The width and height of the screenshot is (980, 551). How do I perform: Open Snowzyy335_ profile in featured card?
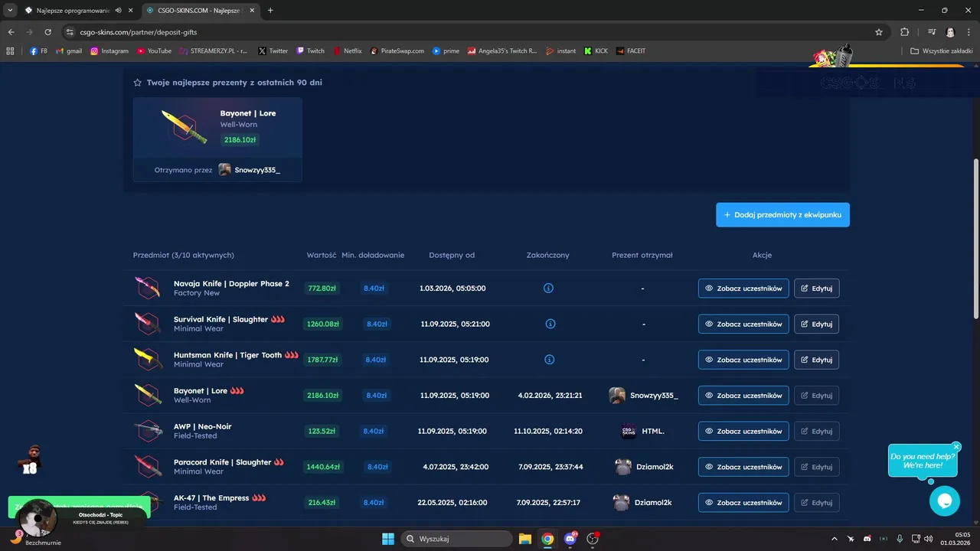[250, 170]
